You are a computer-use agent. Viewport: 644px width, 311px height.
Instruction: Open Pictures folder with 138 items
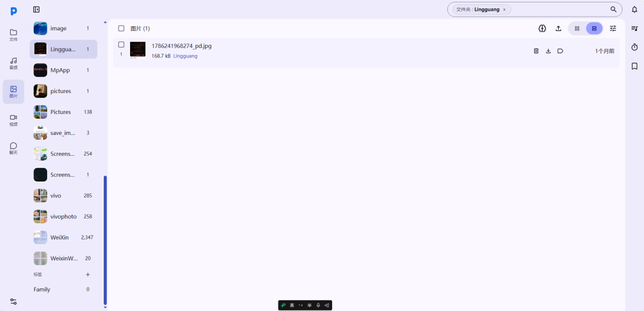click(x=63, y=112)
